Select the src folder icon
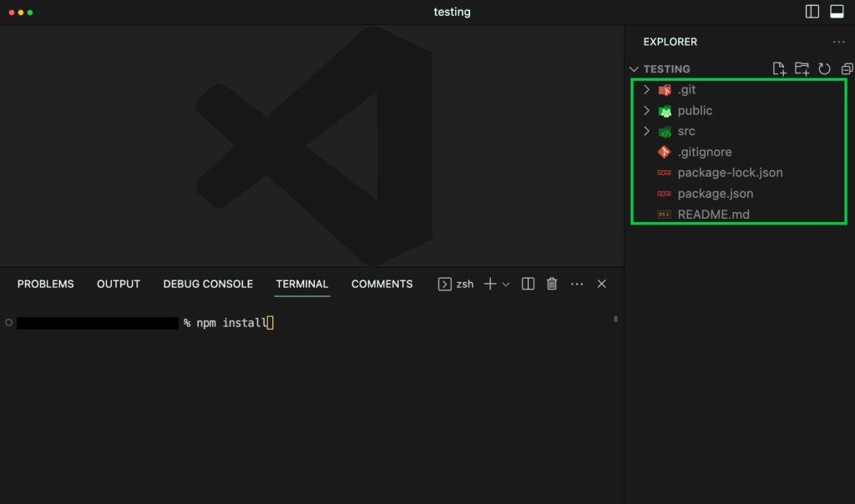The height and width of the screenshot is (504, 855). coord(665,132)
